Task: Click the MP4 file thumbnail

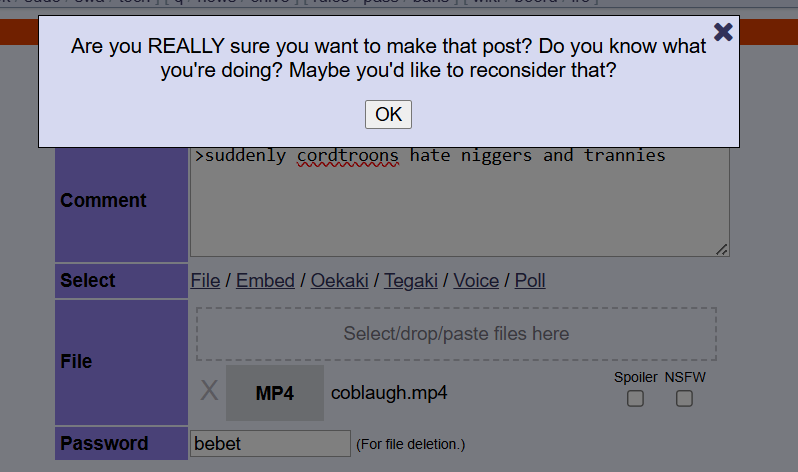Action: [x=275, y=393]
